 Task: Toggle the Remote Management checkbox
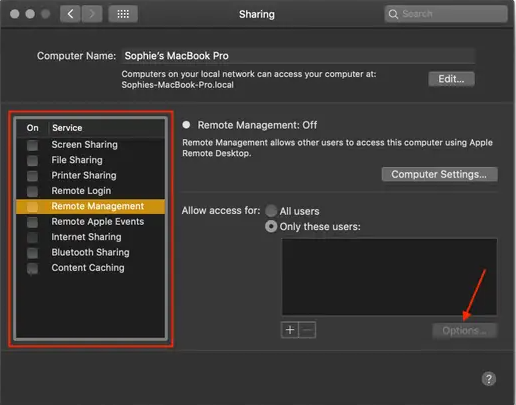click(32, 207)
